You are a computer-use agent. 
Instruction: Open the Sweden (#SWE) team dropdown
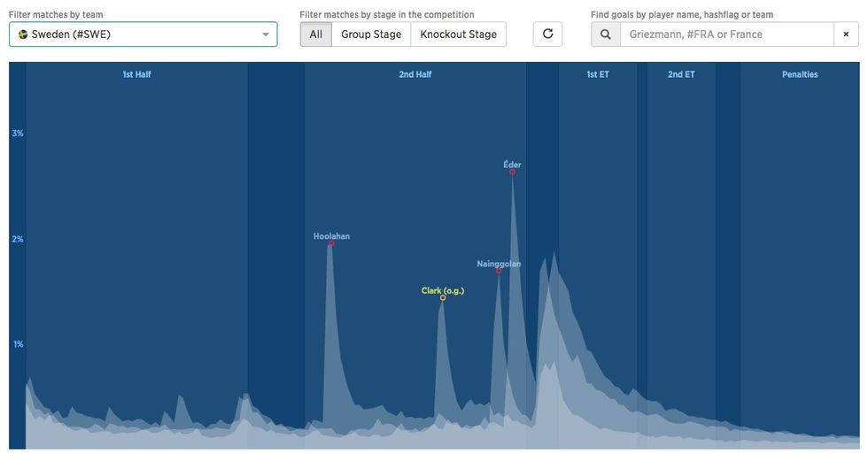pos(143,35)
